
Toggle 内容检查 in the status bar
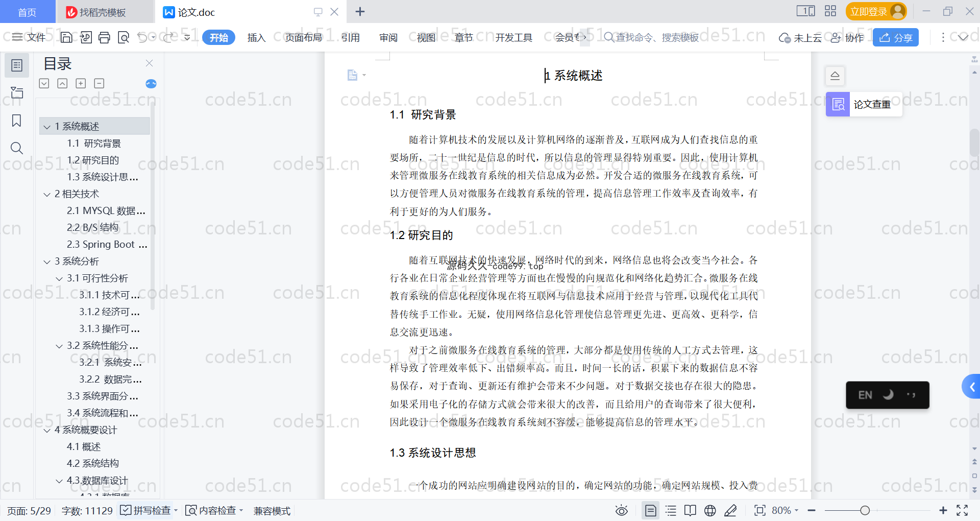(214, 510)
